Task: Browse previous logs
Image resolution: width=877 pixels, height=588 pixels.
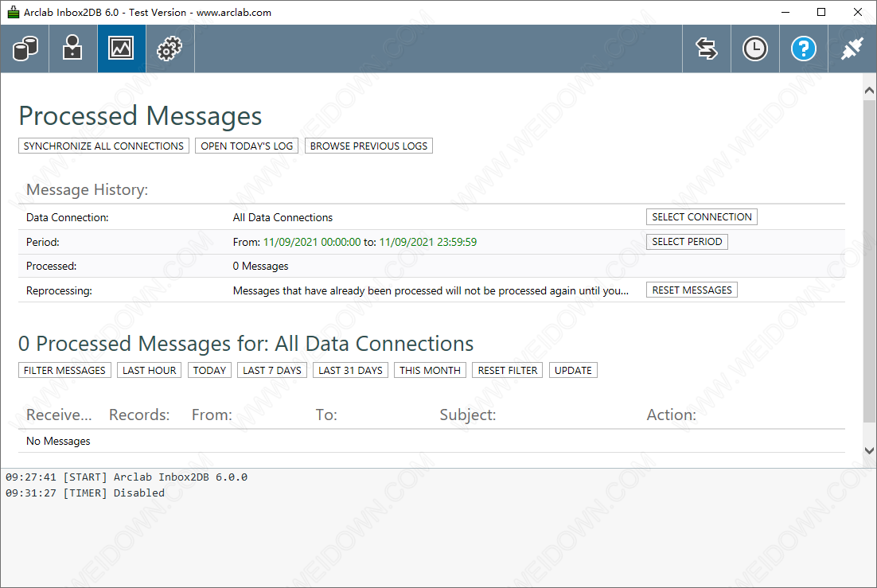Action: (x=368, y=146)
